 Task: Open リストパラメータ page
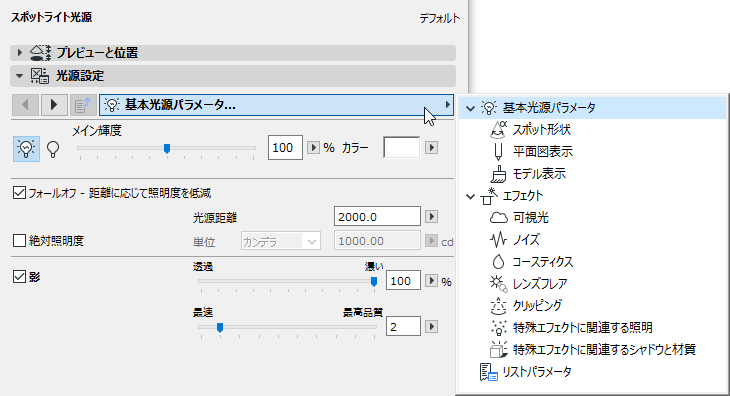537,372
